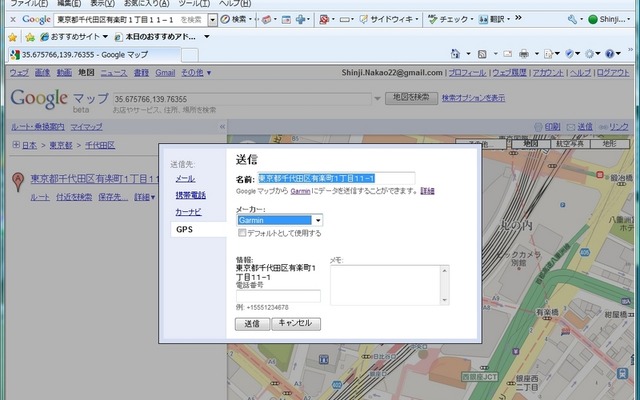
Task: Click the チェック spell check toolbar icon
Action: pyautogui.click(x=432, y=19)
